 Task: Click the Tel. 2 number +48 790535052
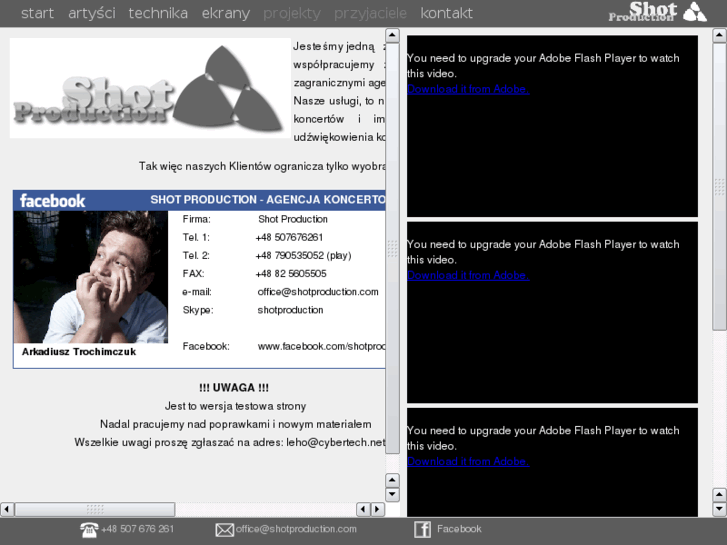pyautogui.click(x=303, y=255)
